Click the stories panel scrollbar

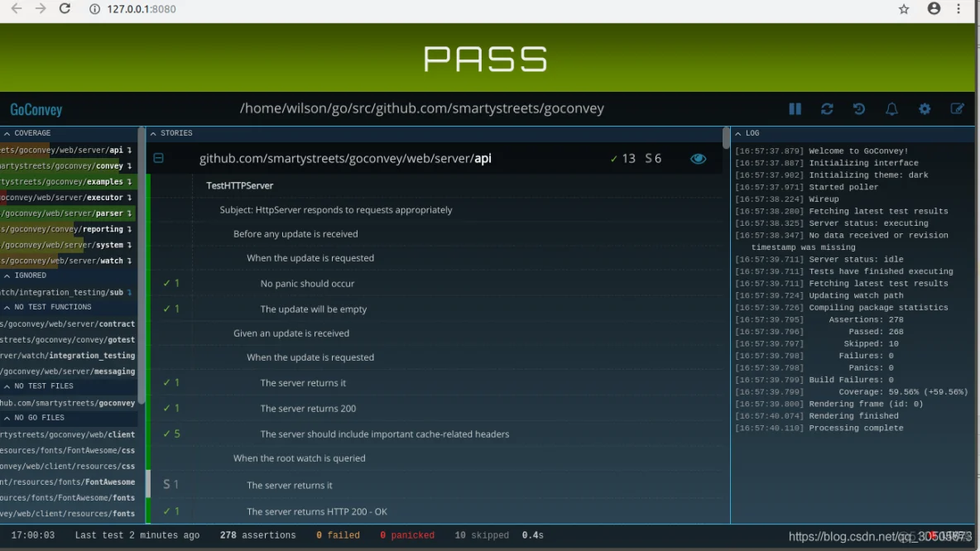726,138
